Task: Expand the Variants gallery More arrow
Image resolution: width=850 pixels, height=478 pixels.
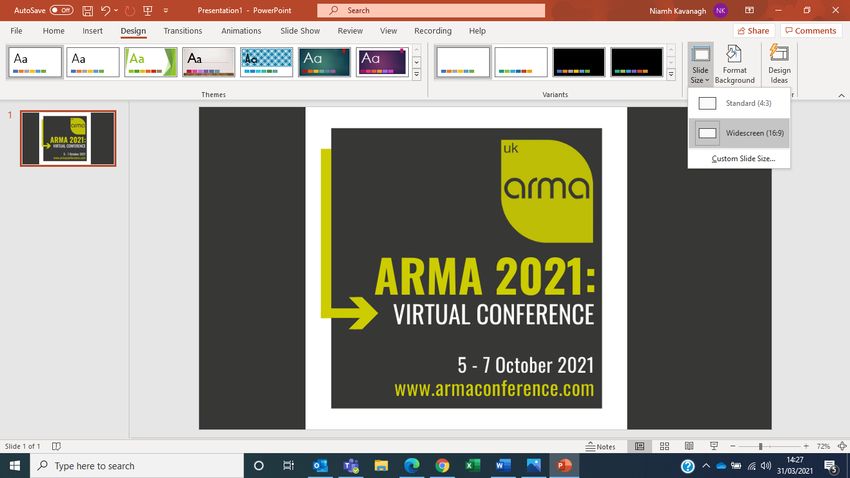Action: pos(671,75)
